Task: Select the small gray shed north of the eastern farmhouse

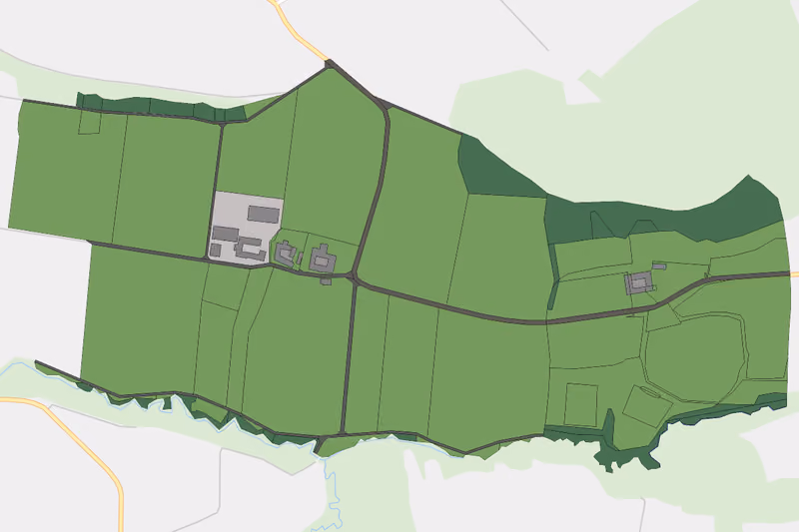Action: pos(659,266)
